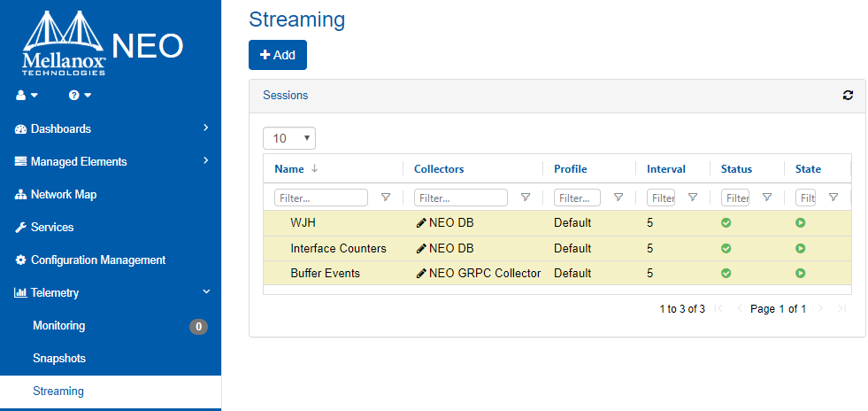Click the Add button
868x411 pixels.
click(x=277, y=55)
